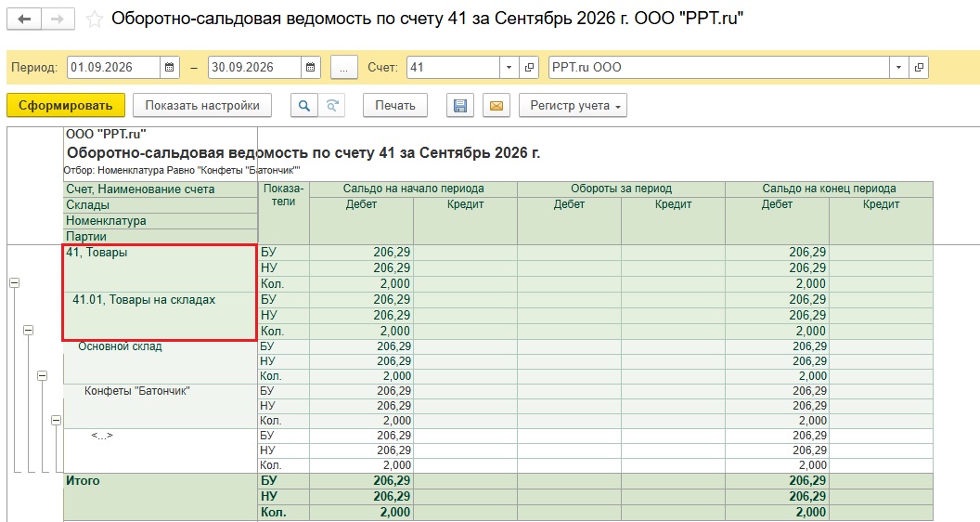Open calendar for start date 01.09.2026

pos(170,68)
